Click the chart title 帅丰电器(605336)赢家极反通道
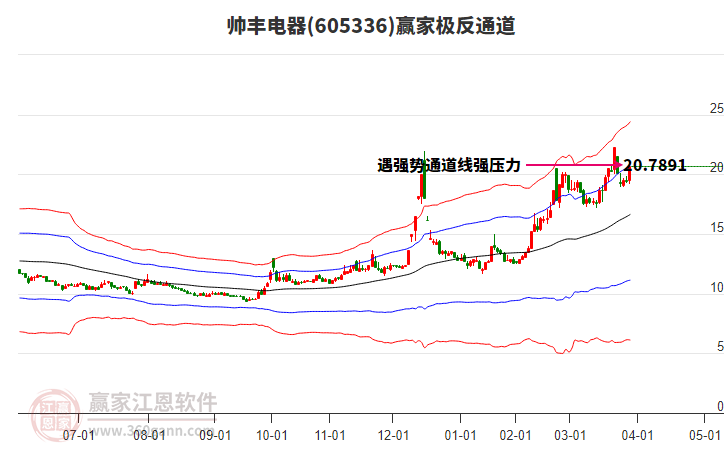The image size is (726, 450). (371, 26)
